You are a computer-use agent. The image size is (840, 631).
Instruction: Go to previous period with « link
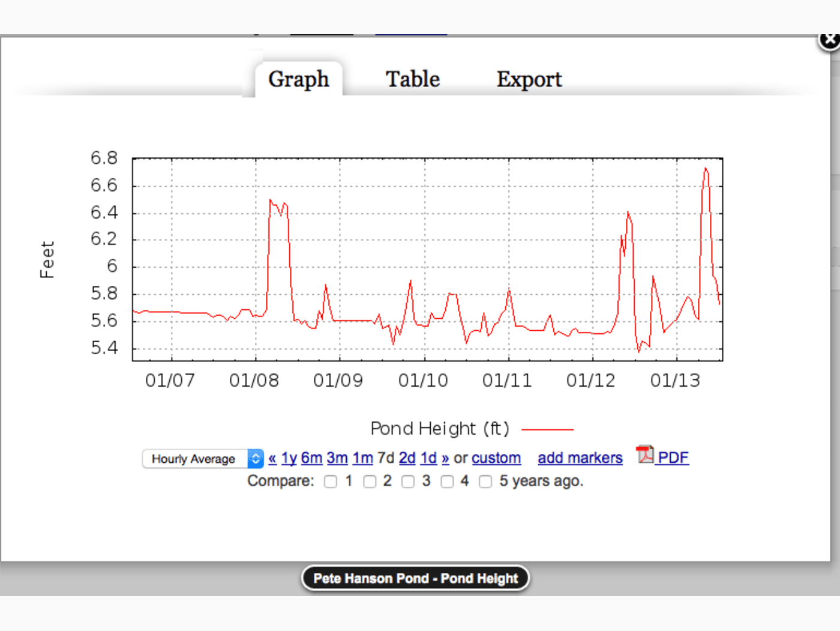click(272, 458)
